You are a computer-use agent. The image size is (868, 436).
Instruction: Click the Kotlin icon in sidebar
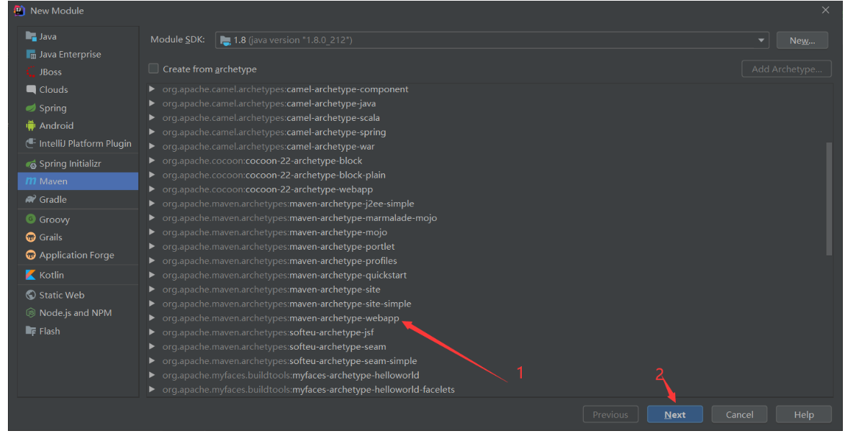(x=31, y=275)
